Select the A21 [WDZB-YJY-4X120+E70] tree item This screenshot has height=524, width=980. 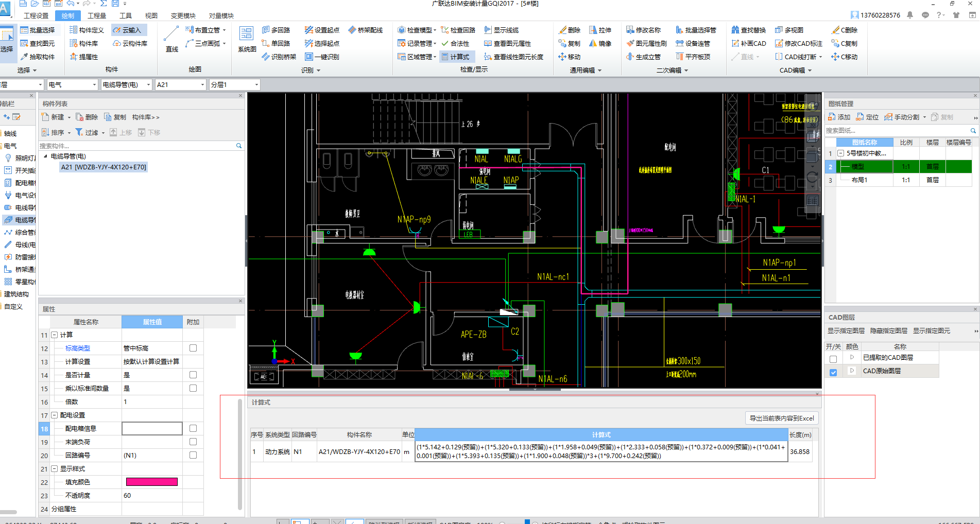click(104, 167)
